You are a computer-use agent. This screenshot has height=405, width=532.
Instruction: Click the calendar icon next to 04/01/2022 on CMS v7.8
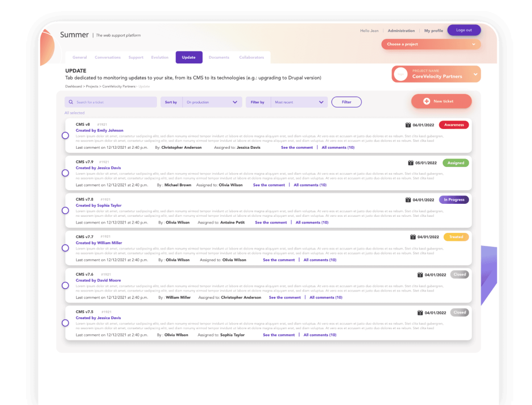pos(408,200)
